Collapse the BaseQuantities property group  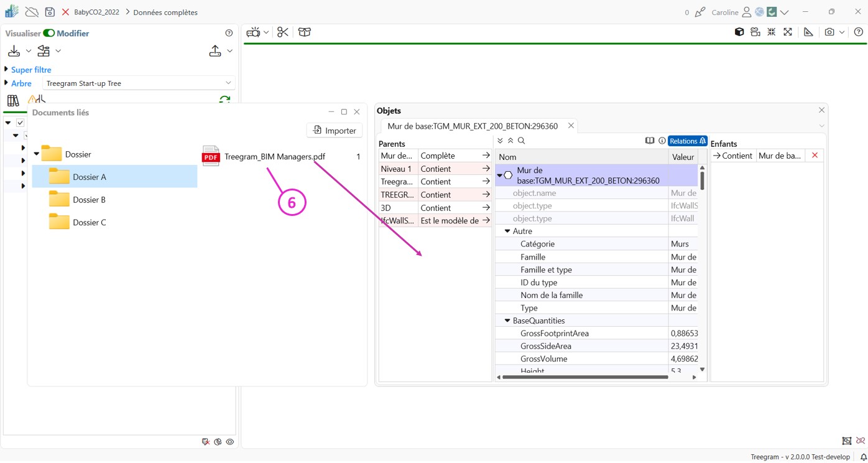pyautogui.click(x=507, y=320)
